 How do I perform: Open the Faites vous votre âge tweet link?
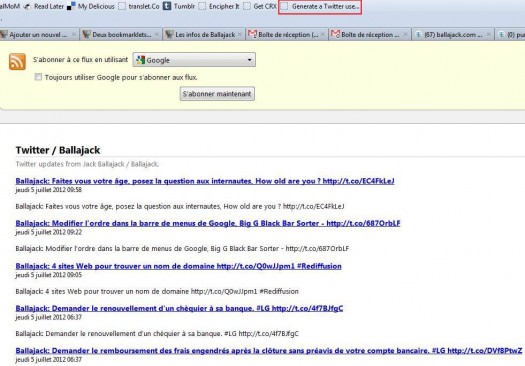point(205,181)
